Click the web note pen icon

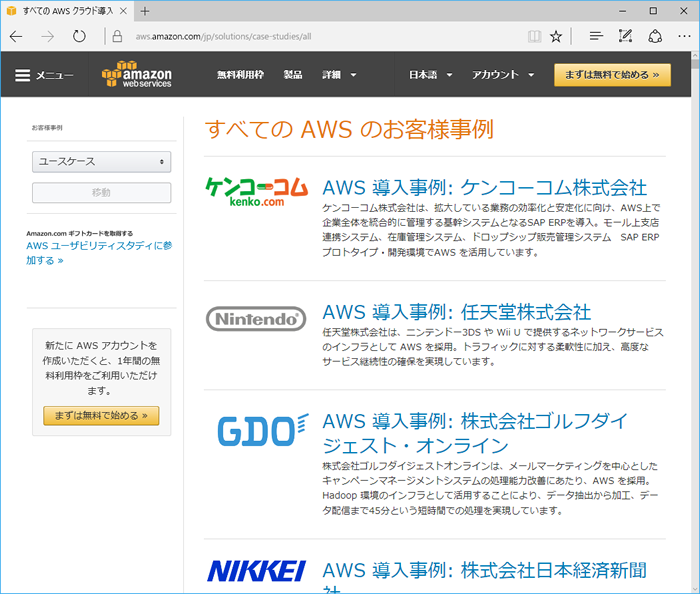pos(625,36)
